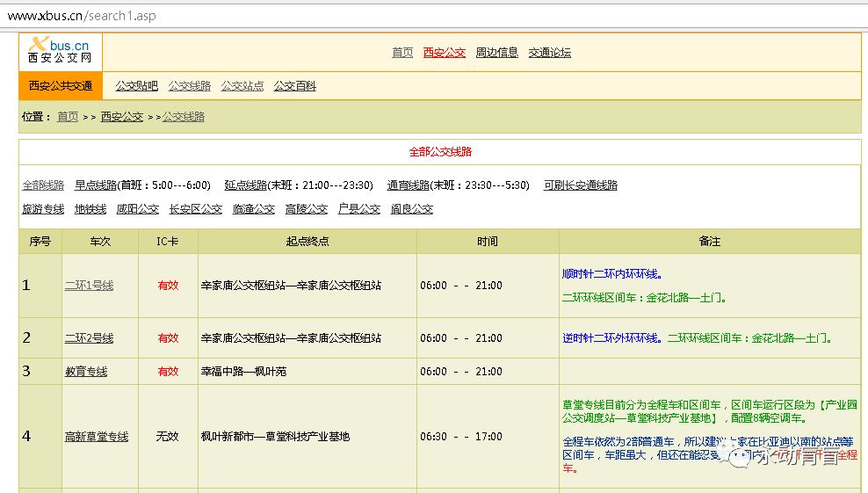Click the 顺时针二环内环环线 remark text

(612, 273)
